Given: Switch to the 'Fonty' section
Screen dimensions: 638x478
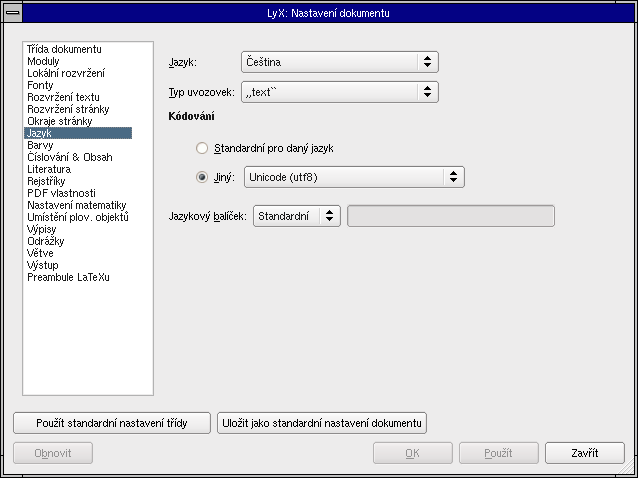Looking at the screenshot, I should [x=40, y=85].
